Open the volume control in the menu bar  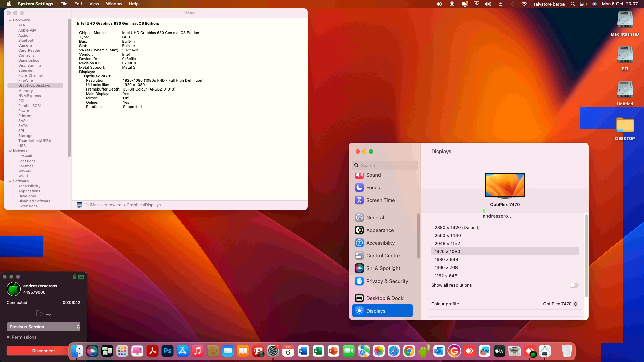[x=488, y=4]
